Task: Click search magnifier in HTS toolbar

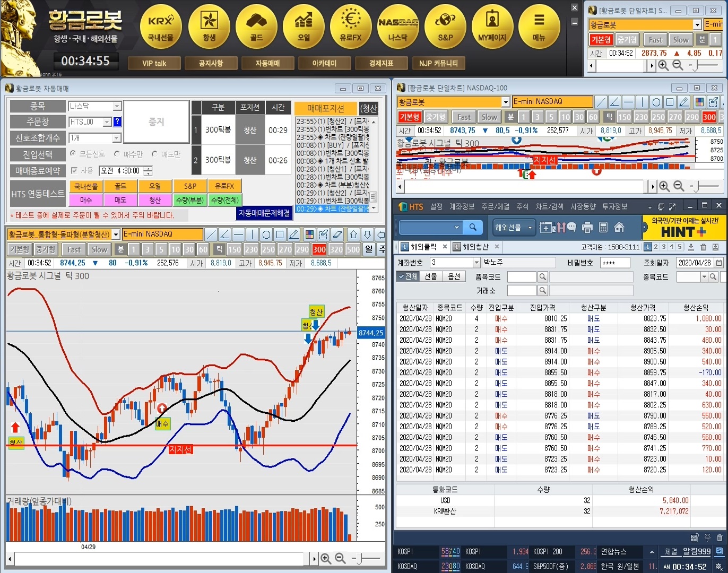Action: click(x=472, y=227)
